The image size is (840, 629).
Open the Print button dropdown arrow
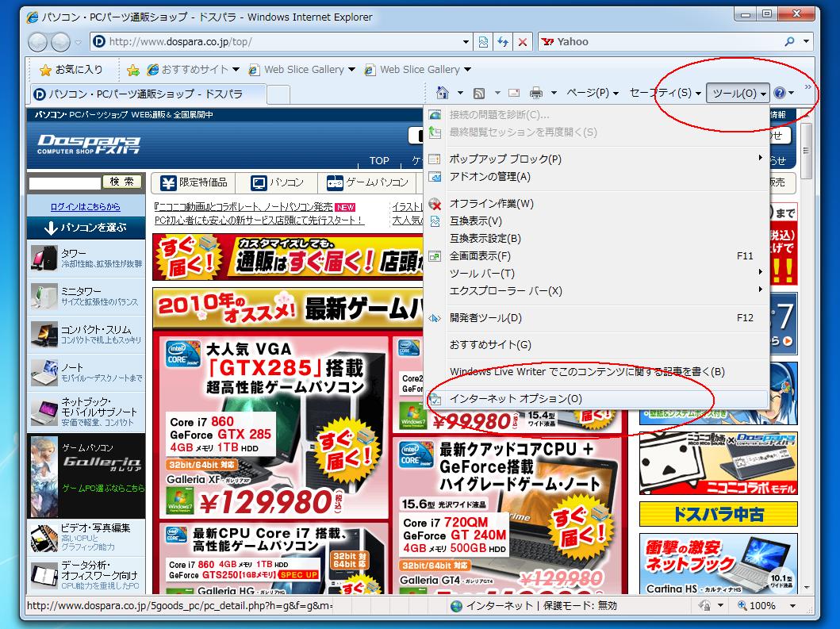click(554, 94)
